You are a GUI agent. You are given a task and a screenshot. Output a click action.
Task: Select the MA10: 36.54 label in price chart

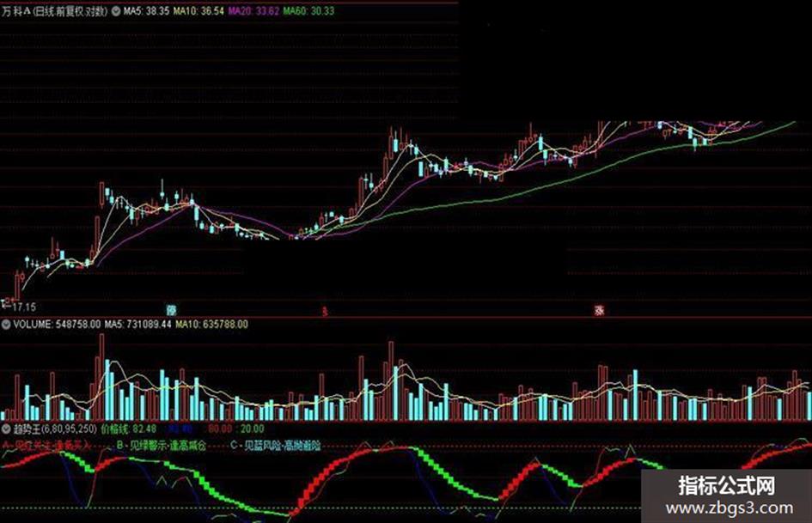click(198, 11)
